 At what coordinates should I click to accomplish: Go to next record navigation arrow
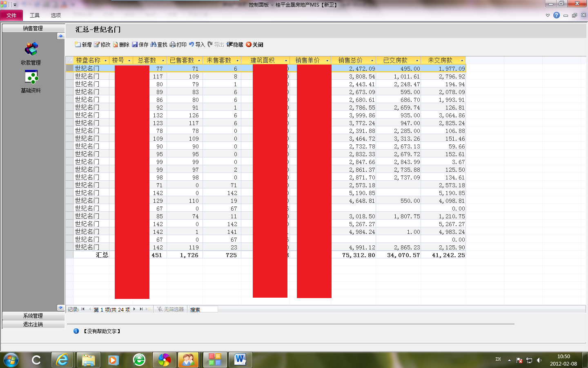pyautogui.click(x=134, y=309)
